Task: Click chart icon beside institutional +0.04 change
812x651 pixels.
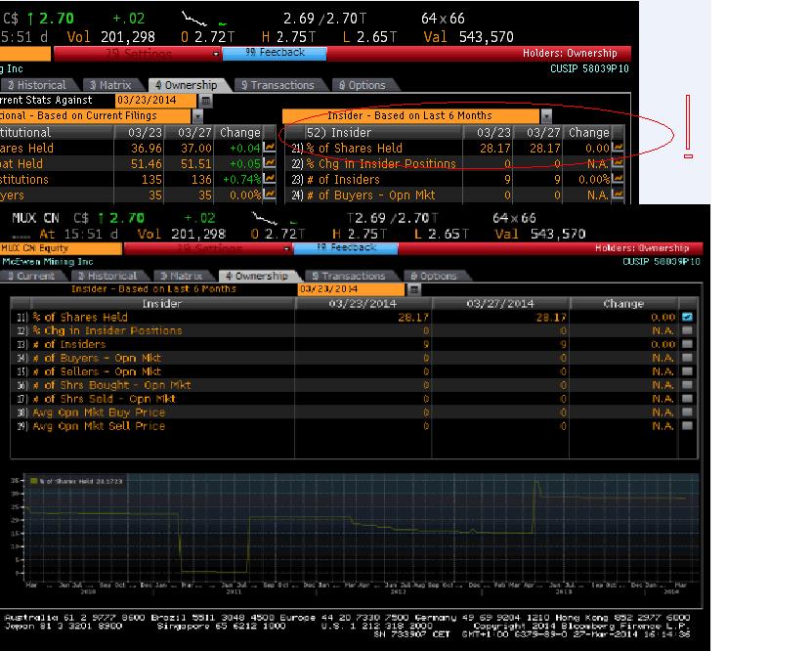Action: tap(269, 149)
